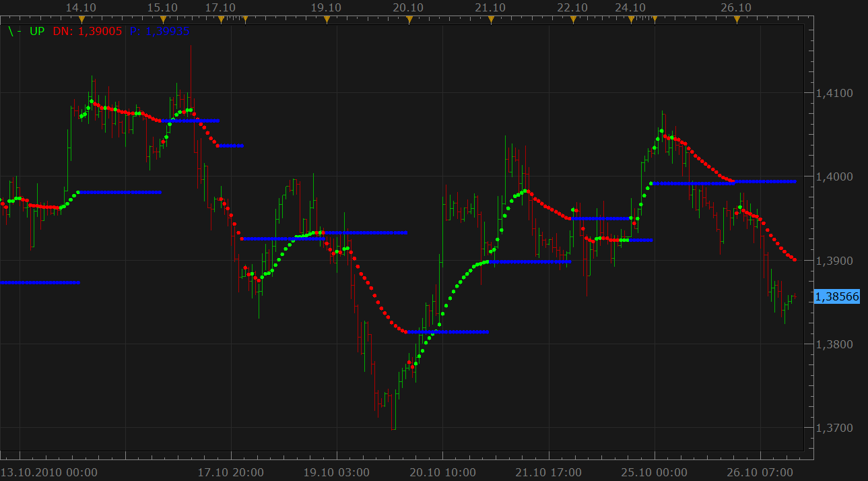Click the blue P: 1,39935 legend value
Screen dimensions: 868x481
click(x=158, y=31)
